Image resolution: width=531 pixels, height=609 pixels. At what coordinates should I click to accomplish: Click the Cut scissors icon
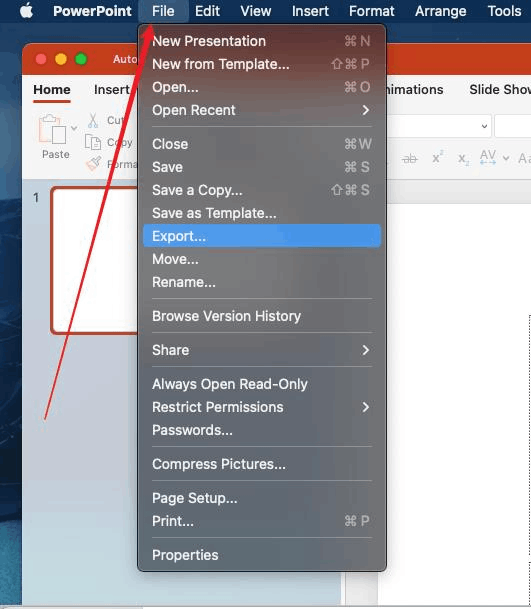pyautogui.click(x=92, y=121)
